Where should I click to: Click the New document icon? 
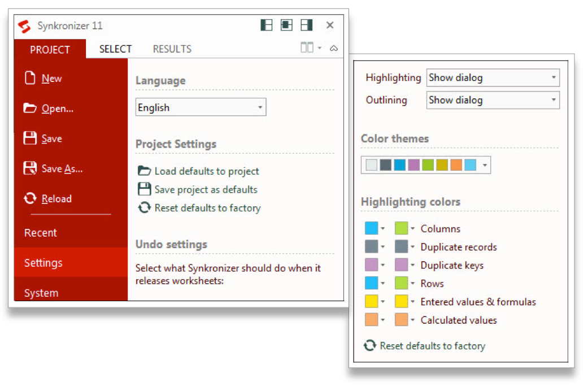30,78
